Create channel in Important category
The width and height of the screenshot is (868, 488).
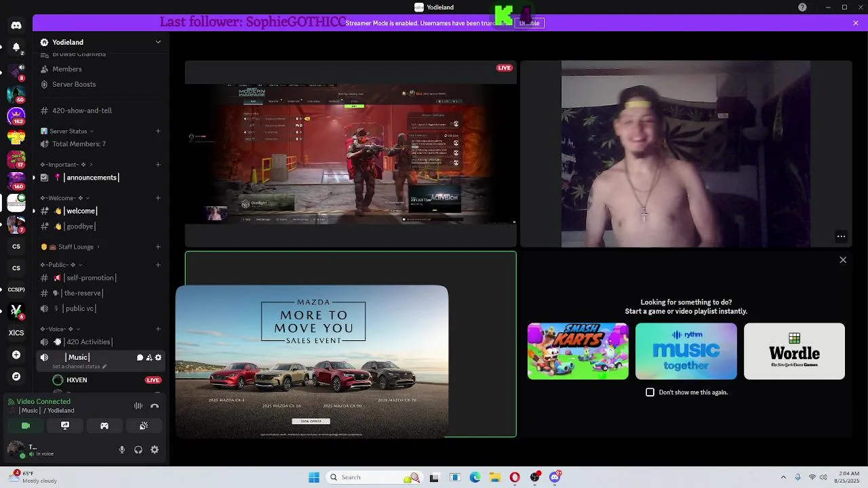158,165
